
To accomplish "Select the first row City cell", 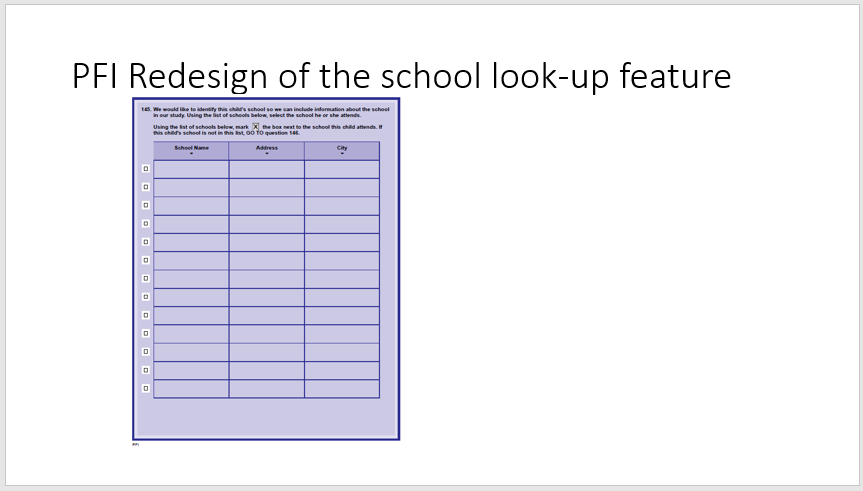I will click(342, 169).
